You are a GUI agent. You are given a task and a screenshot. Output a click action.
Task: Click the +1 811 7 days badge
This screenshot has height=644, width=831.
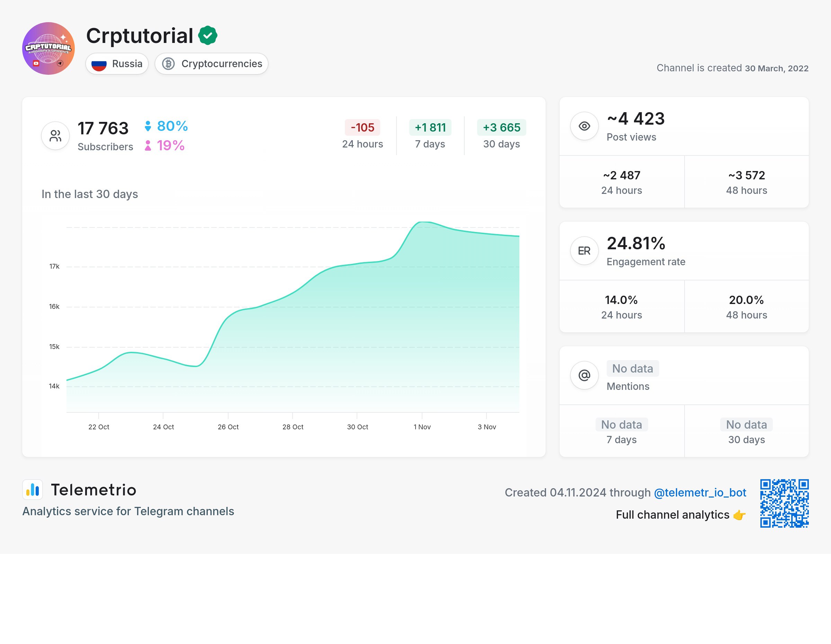(430, 127)
